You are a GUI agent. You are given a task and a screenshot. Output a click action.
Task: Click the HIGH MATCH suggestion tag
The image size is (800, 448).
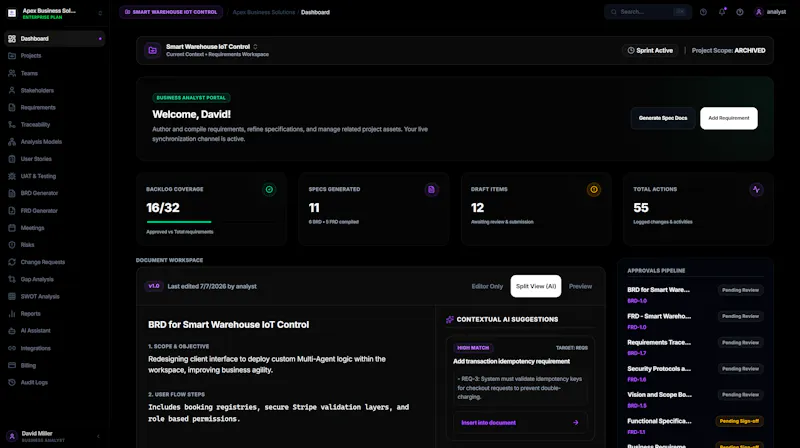tap(473, 348)
